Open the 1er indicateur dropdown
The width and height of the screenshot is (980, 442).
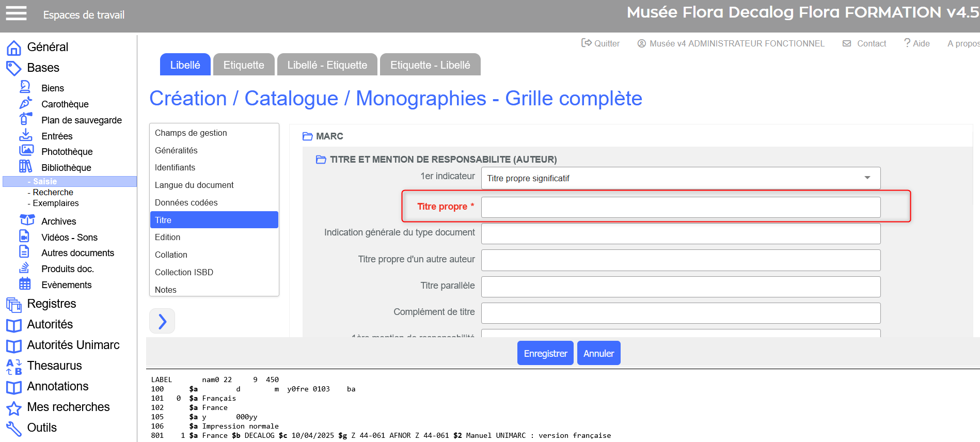680,178
